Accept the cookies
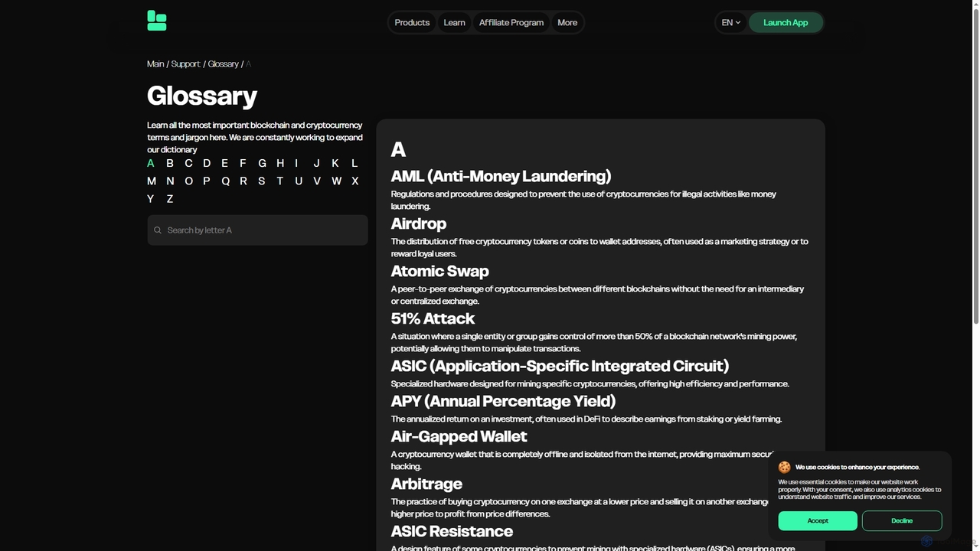The width and height of the screenshot is (980, 551). tap(818, 521)
